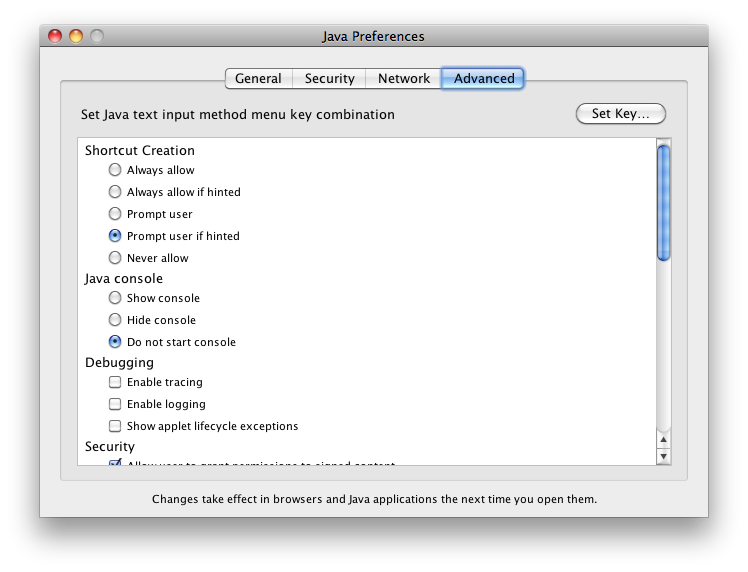The width and height of the screenshot is (748, 572).
Task: Choose Prompt user if hinted option
Action: click(115, 236)
